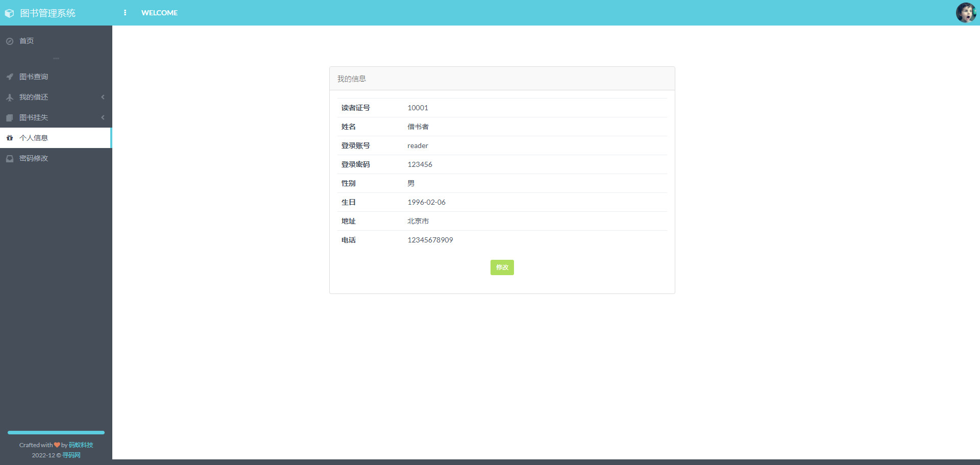Click the 生日 label
Image resolution: width=980 pixels, height=465 pixels.
pos(349,202)
